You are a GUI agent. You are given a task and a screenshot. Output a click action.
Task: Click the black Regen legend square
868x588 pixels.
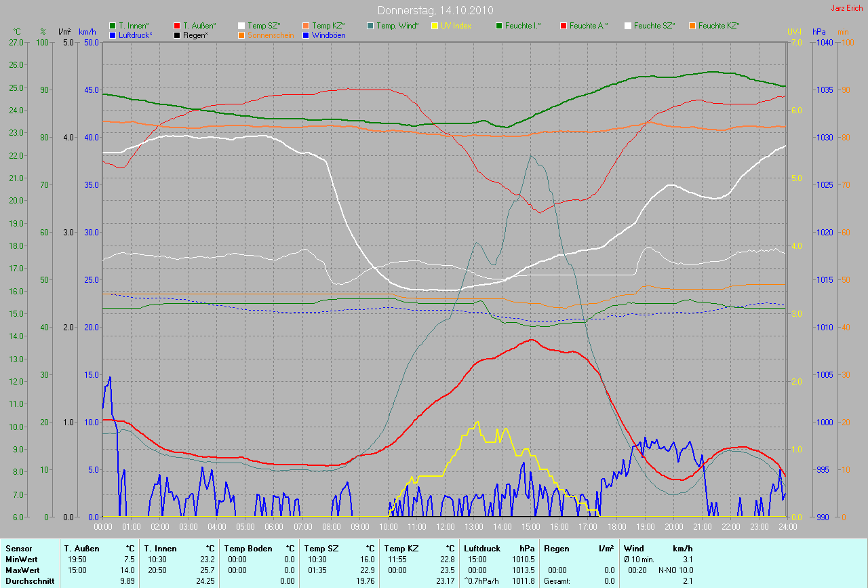pyautogui.click(x=177, y=35)
